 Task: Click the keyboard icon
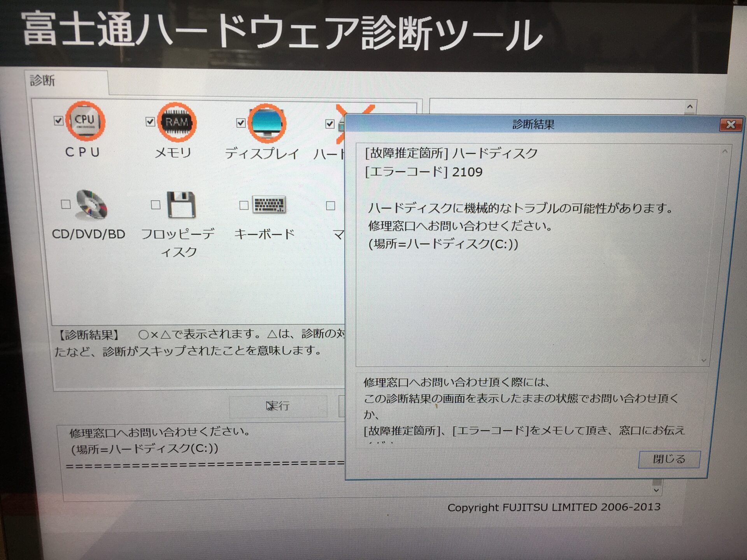tap(269, 205)
